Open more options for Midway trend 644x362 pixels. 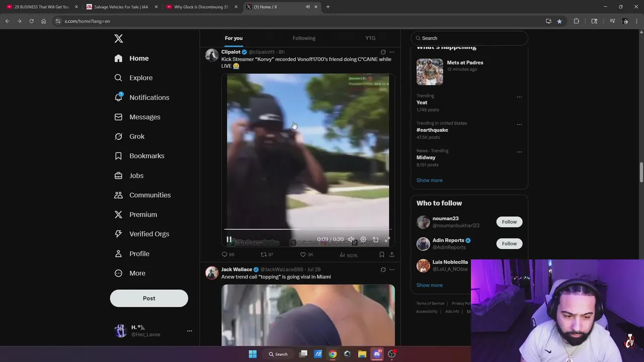519,152
